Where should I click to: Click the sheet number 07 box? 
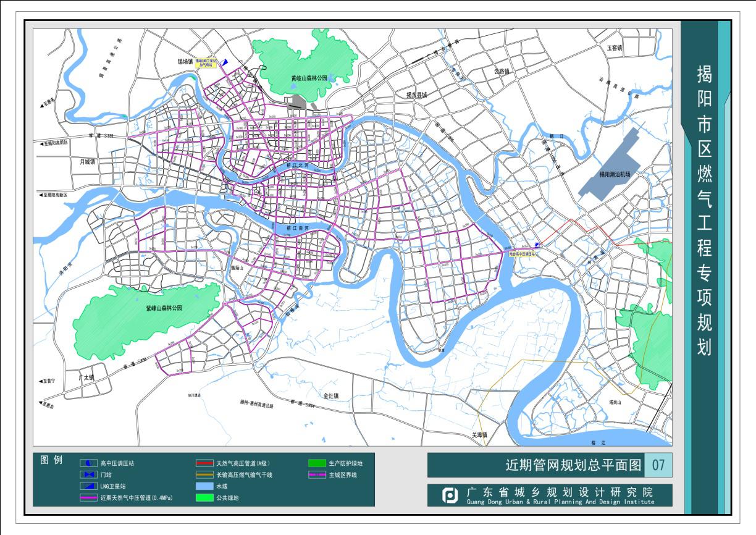pyautogui.click(x=658, y=465)
